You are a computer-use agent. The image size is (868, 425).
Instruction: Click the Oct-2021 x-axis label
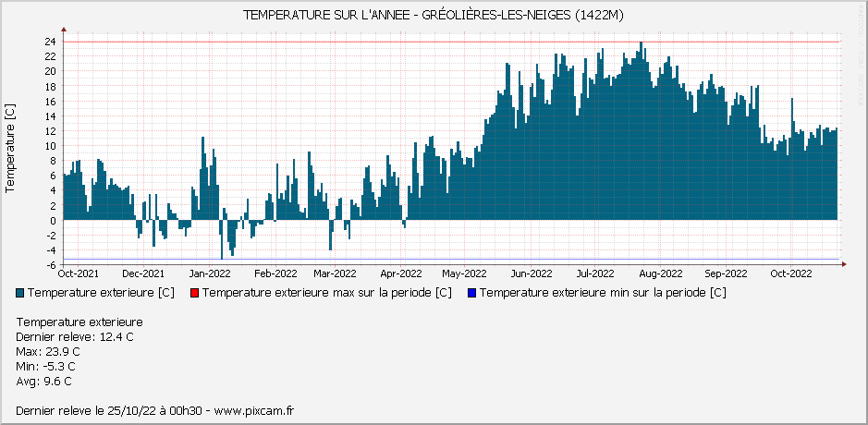pyautogui.click(x=79, y=273)
